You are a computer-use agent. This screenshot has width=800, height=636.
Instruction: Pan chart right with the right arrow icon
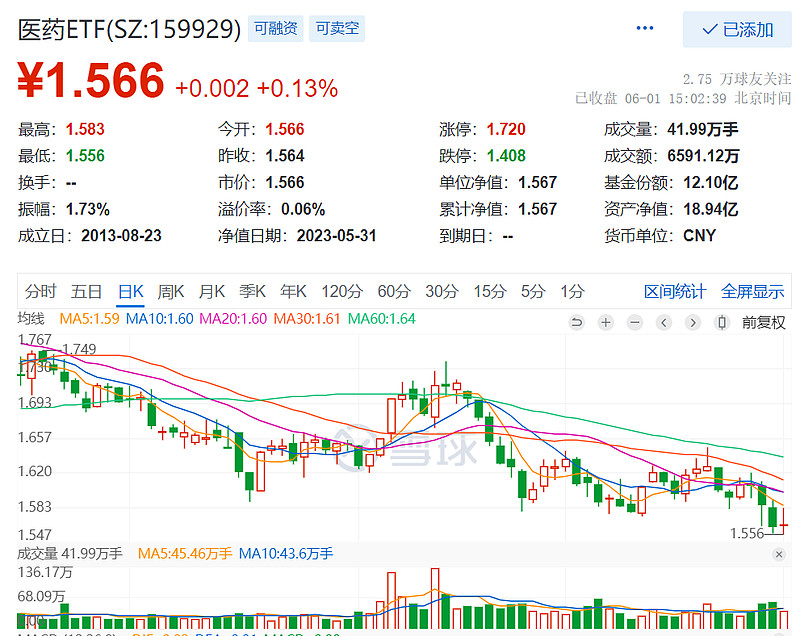click(692, 323)
